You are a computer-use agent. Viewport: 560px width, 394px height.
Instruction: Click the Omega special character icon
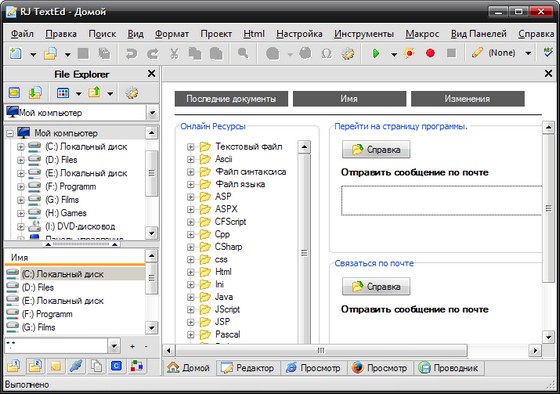pos(326,54)
